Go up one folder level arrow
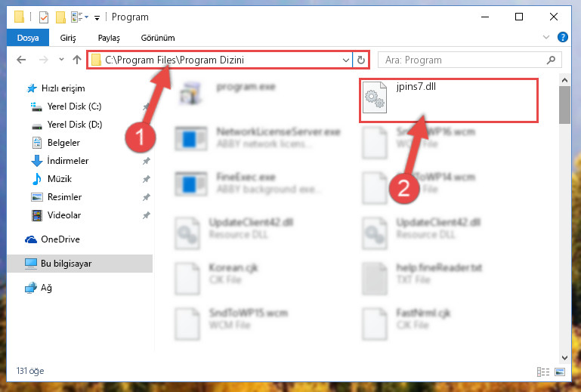 pyautogui.click(x=77, y=60)
